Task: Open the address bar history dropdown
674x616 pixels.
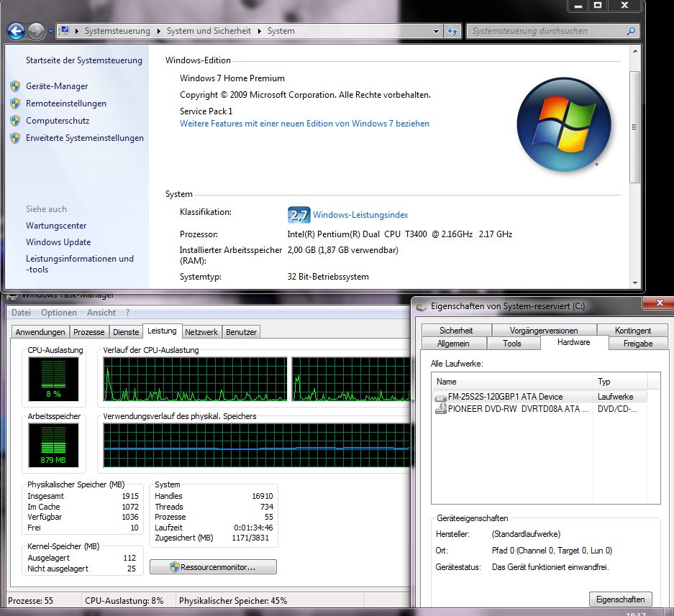Action: pyautogui.click(x=436, y=31)
